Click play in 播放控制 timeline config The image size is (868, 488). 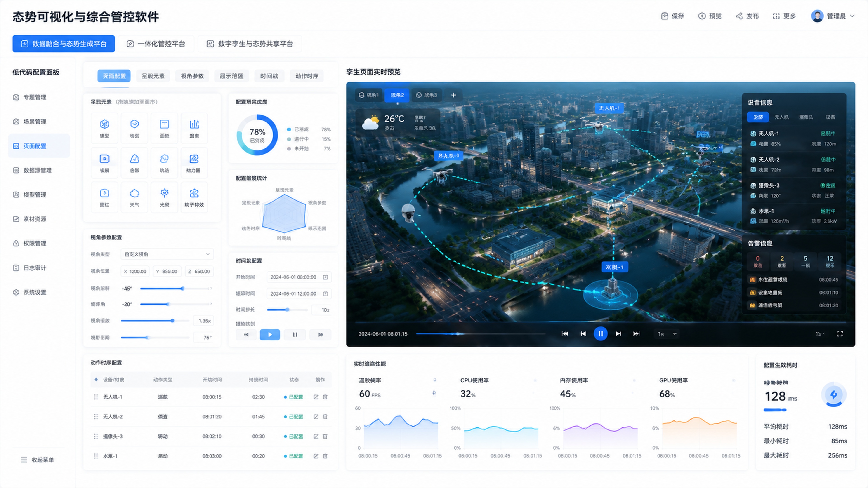[x=270, y=335]
